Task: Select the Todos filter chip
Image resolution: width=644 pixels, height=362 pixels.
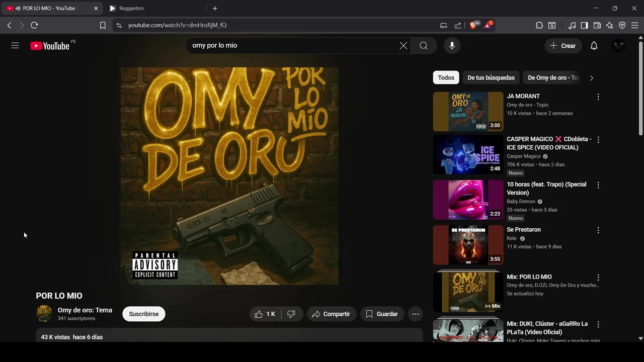Action: [x=446, y=78]
